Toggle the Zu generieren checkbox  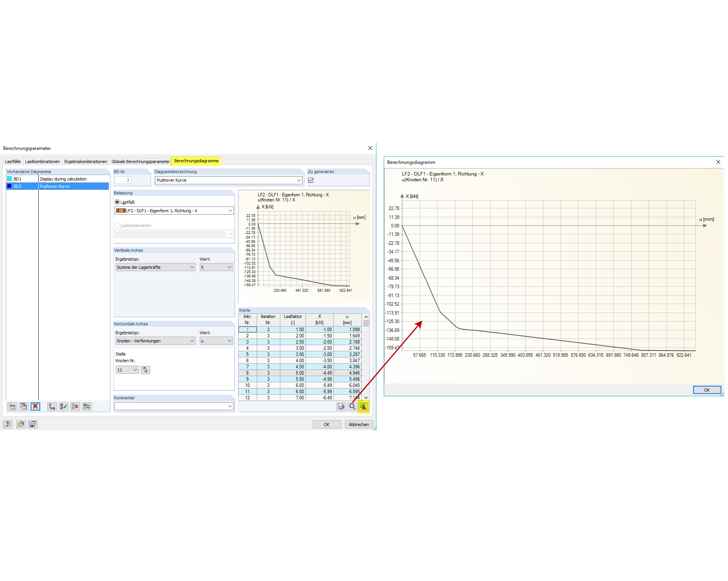[311, 180]
